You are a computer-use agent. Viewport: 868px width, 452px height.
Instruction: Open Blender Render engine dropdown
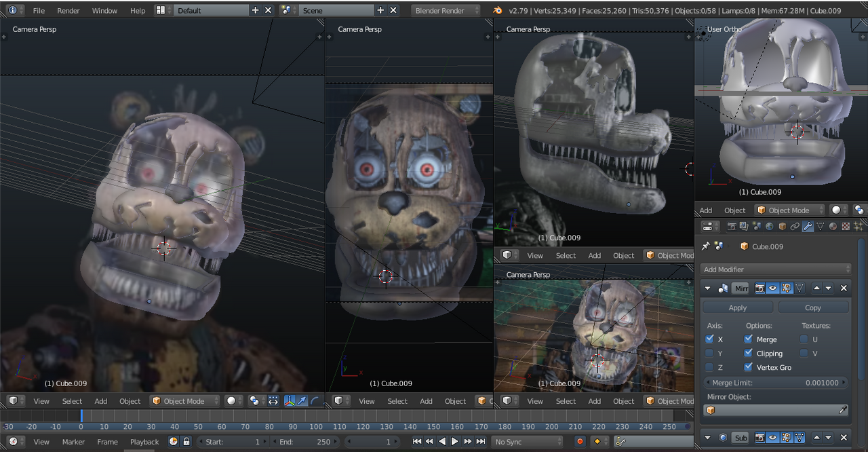tap(446, 10)
